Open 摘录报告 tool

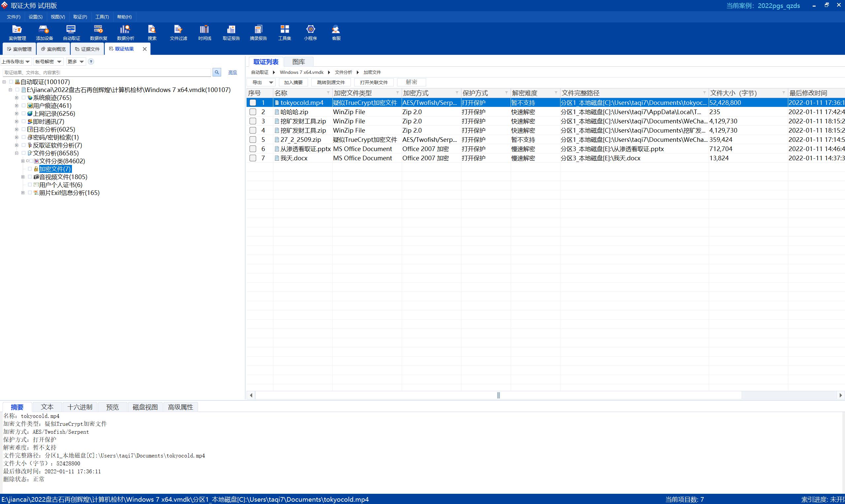coord(258,33)
